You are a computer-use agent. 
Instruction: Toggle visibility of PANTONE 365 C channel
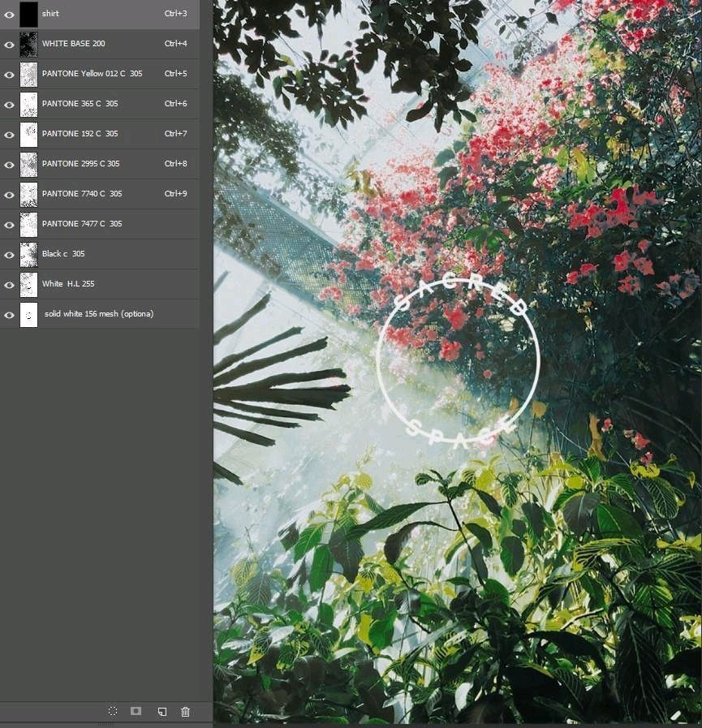point(9,105)
